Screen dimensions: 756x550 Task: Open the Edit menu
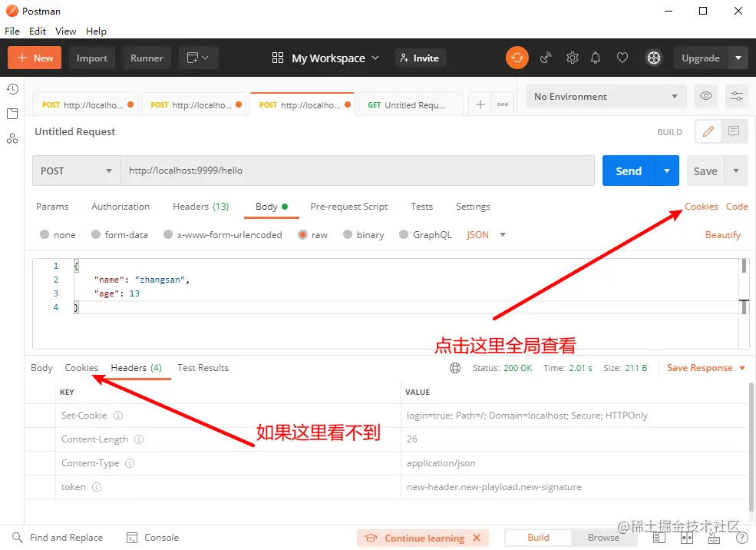(38, 31)
